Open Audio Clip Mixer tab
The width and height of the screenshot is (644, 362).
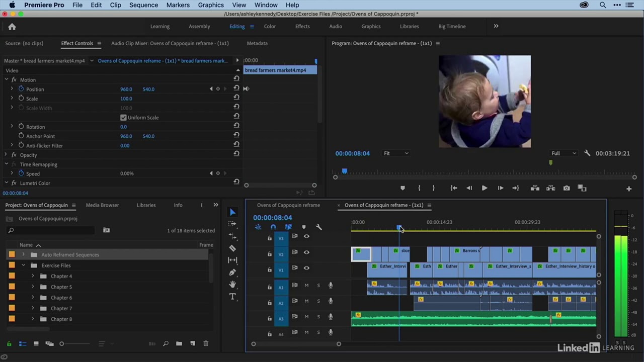(170, 43)
